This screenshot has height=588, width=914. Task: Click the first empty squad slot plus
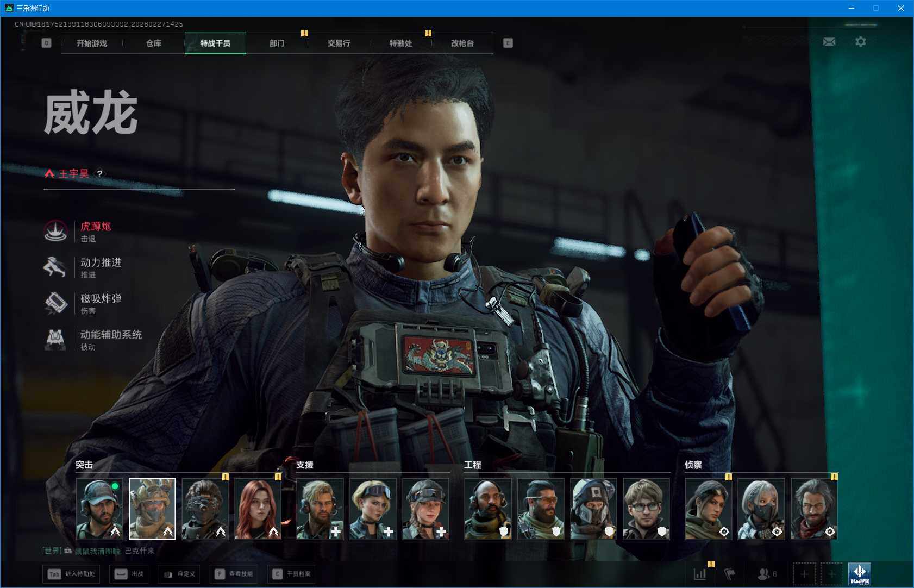[x=804, y=574]
